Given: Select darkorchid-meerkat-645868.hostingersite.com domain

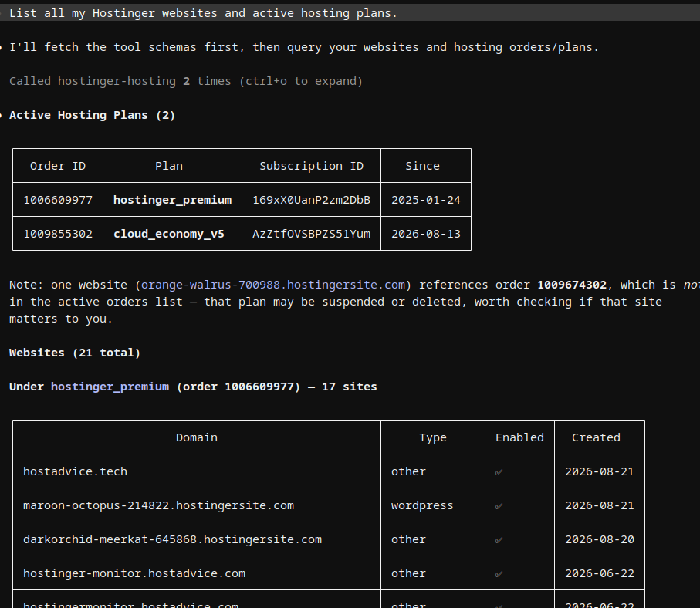Looking at the screenshot, I should click(172, 539).
